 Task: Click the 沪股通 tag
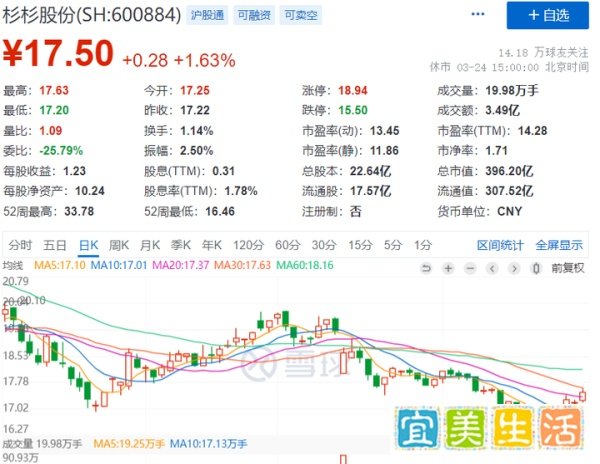coord(207,15)
